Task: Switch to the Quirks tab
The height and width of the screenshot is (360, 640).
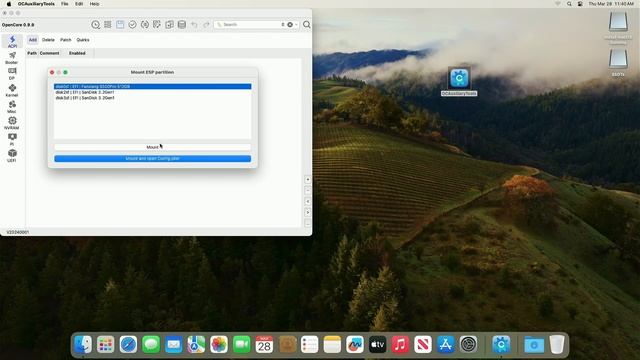Action: [83, 40]
